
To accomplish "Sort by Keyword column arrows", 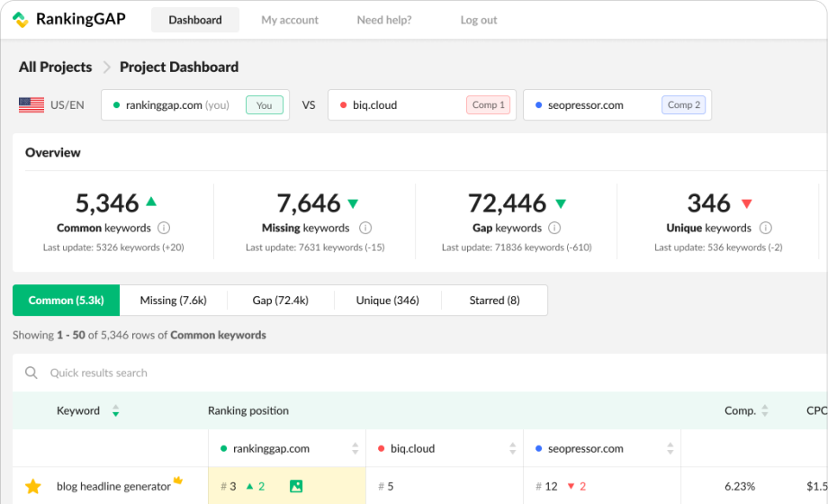I will [x=115, y=410].
